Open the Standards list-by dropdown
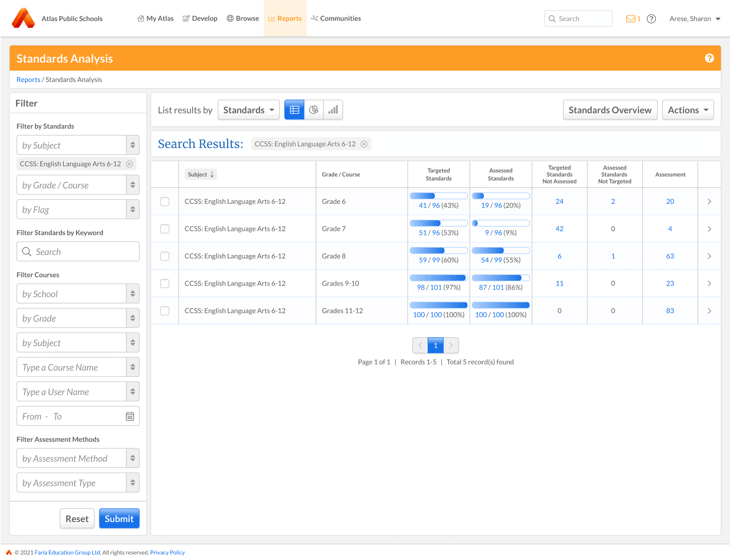730x560 pixels. pos(249,110)
